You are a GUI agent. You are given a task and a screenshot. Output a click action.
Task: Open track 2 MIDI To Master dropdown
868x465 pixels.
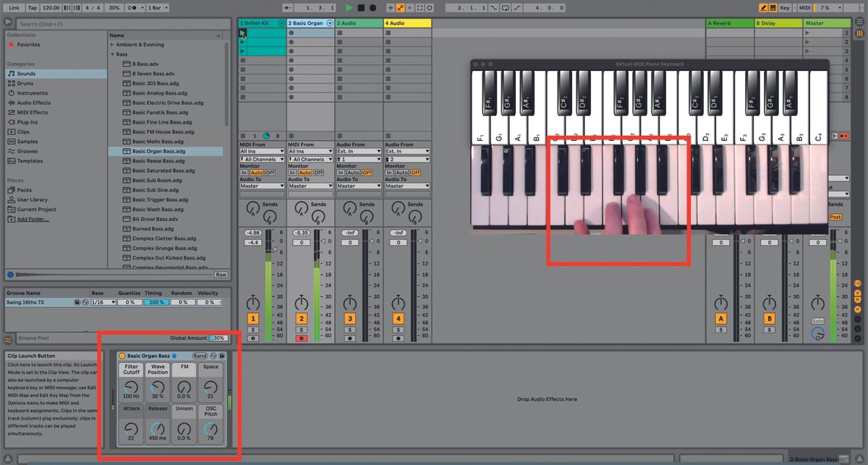coord(310,186)
